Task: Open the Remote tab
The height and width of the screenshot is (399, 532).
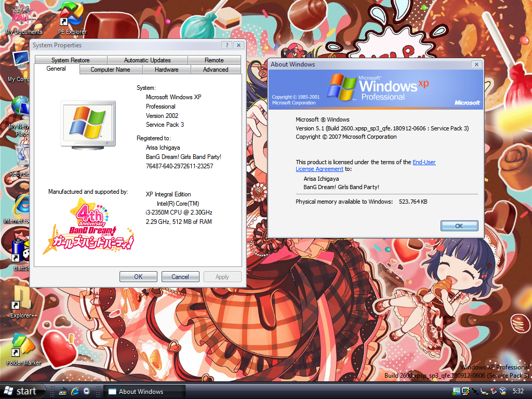Action: (x=214, y=60)
